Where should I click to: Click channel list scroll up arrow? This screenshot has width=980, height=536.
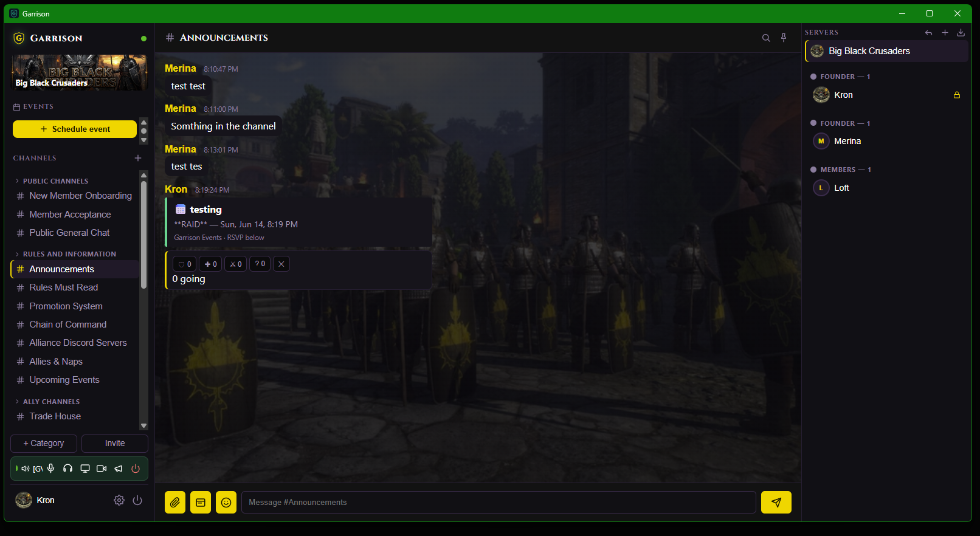tap(144, 175)
